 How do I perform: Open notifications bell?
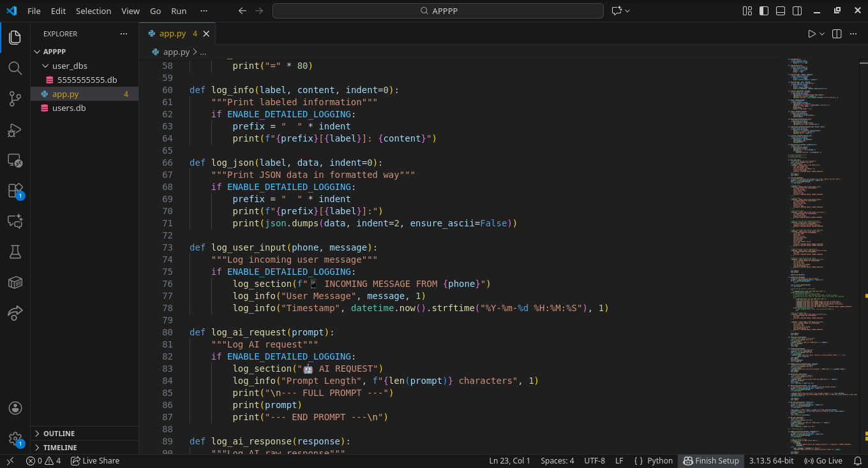858,460
